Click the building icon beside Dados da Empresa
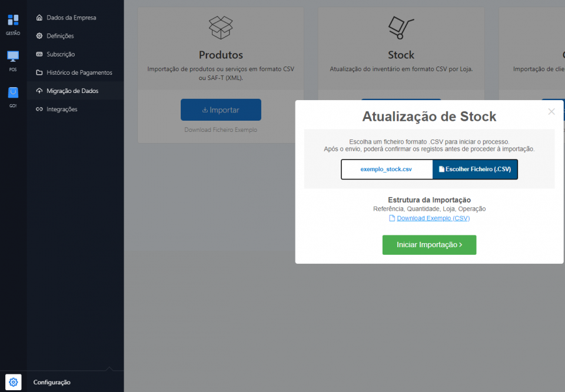This screenshot has height=392, width=565. click(41, 17)
